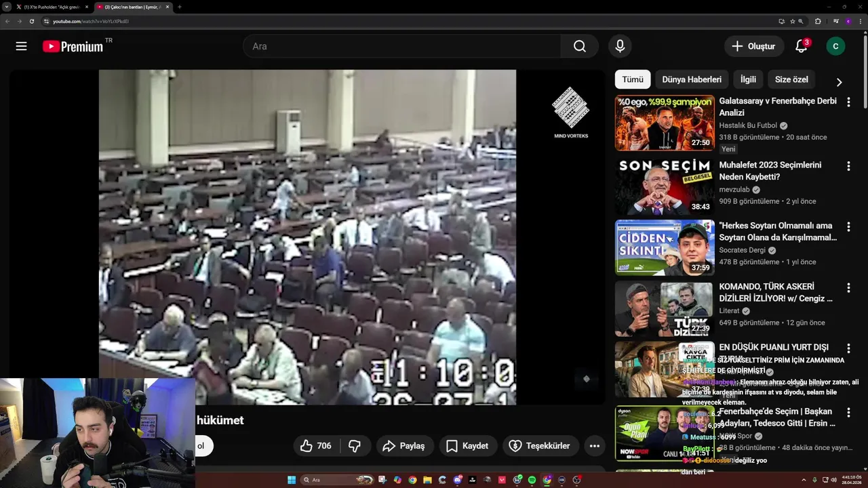
Task: Start voice search with the microphone
Action: click(x=620, y=46)
